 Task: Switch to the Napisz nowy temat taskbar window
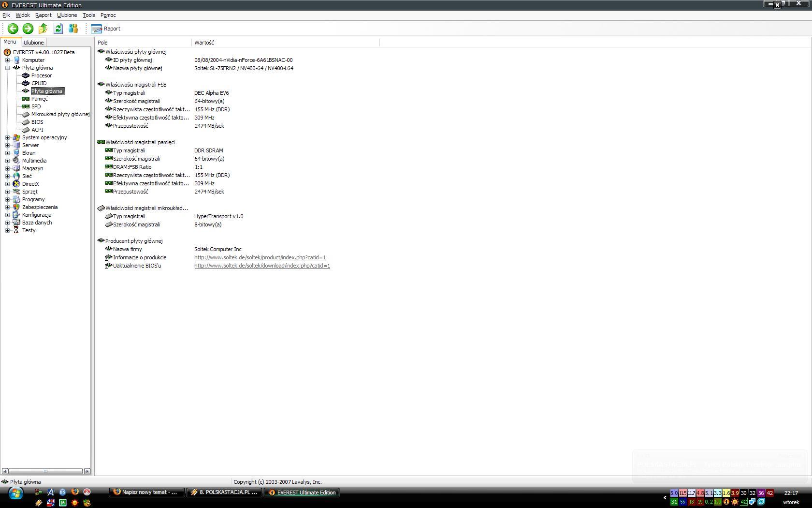[146, 493]
